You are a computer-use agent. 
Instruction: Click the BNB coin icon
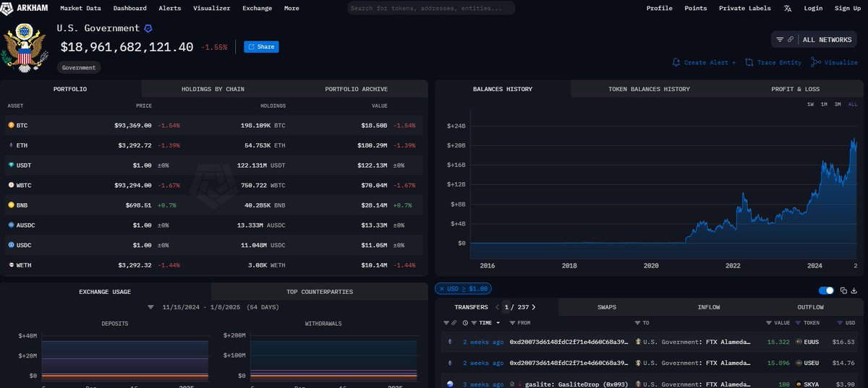[x=11, y=205]
